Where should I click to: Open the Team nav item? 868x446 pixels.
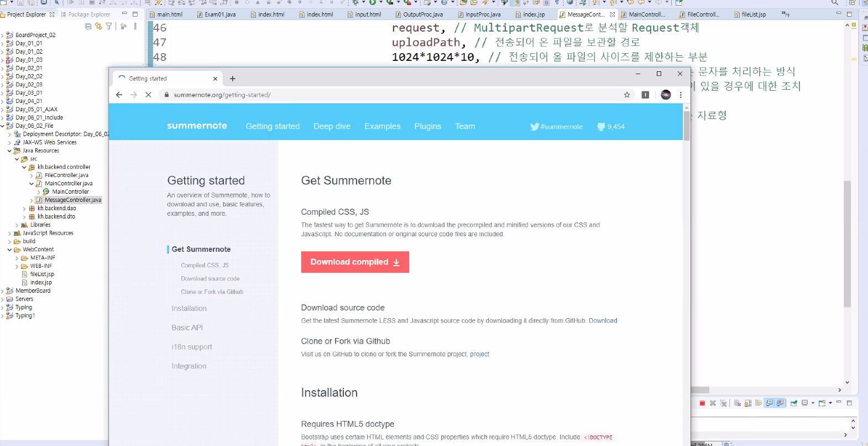click(x=465, y=126)
